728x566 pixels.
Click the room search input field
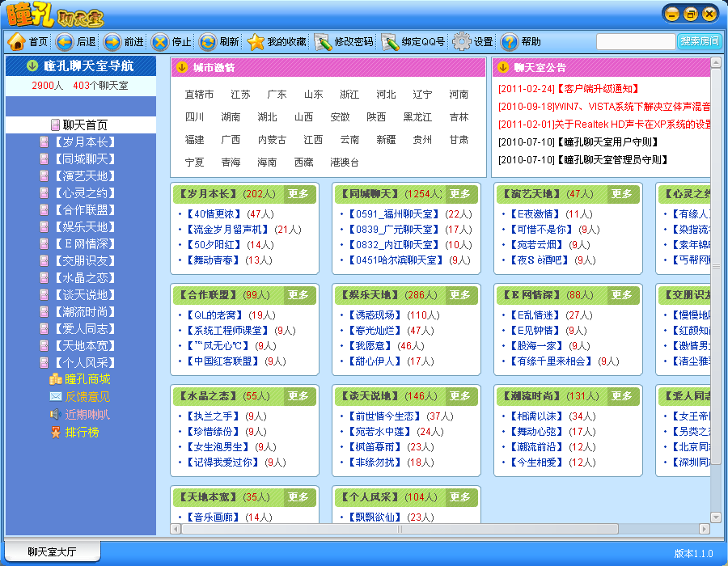635,41
